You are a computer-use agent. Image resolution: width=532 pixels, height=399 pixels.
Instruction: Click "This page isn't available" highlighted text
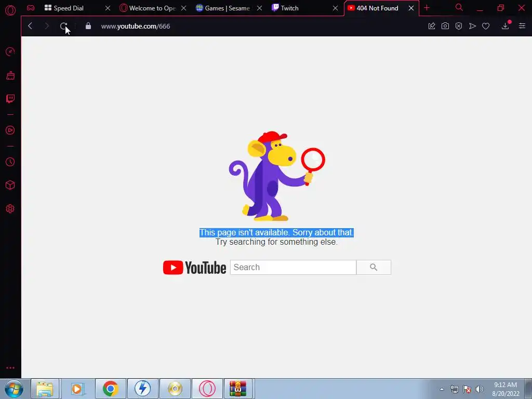point(276,233)
